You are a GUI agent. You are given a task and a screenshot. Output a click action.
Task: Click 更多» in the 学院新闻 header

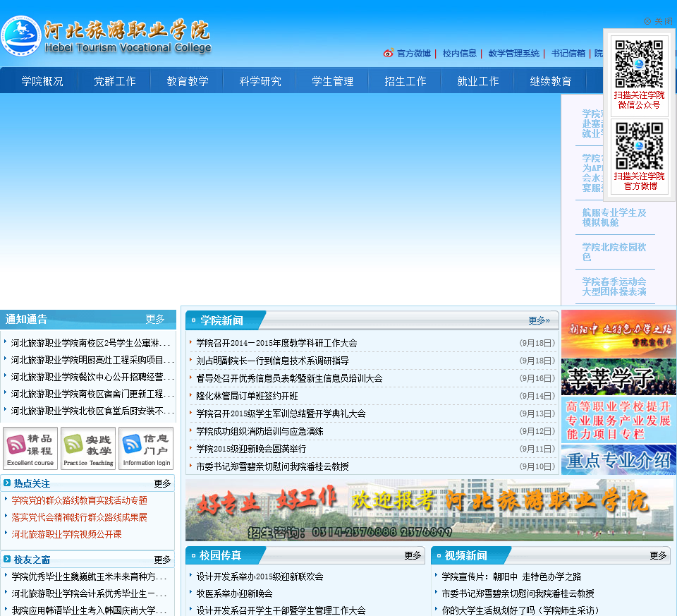(539, 320)
